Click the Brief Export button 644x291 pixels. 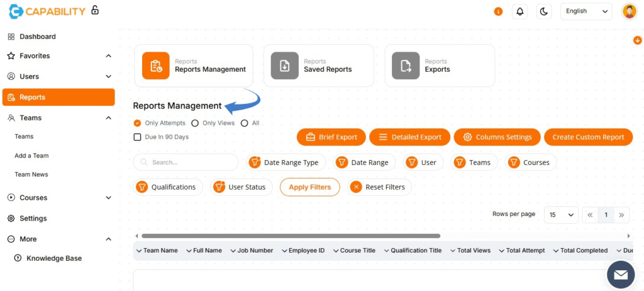click(x=331, y=137)
